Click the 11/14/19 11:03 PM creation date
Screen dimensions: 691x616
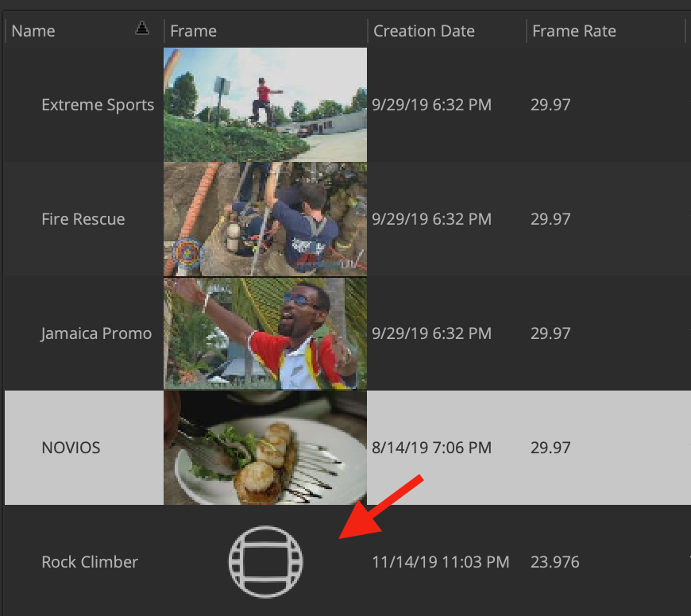tap(440, 562)
